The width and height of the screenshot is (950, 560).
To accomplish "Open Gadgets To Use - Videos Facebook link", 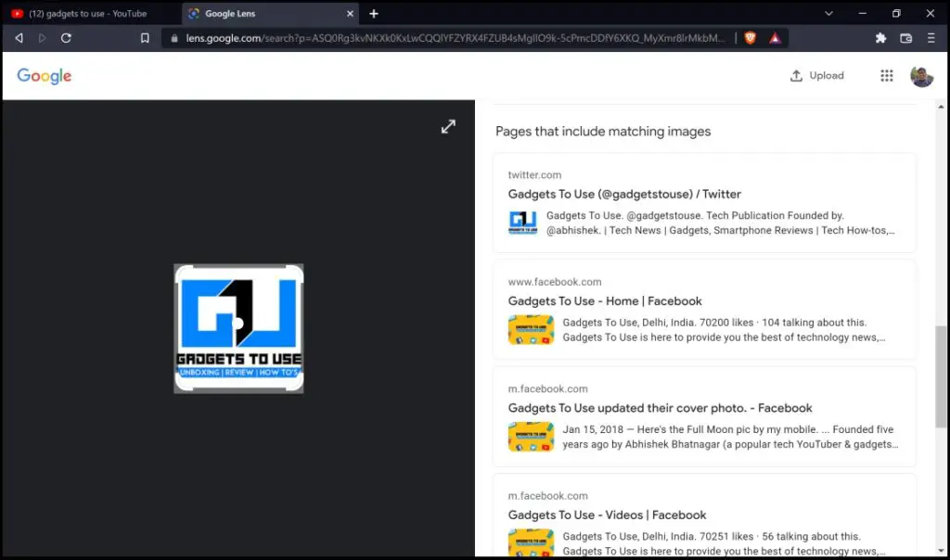I will point(607,515).
